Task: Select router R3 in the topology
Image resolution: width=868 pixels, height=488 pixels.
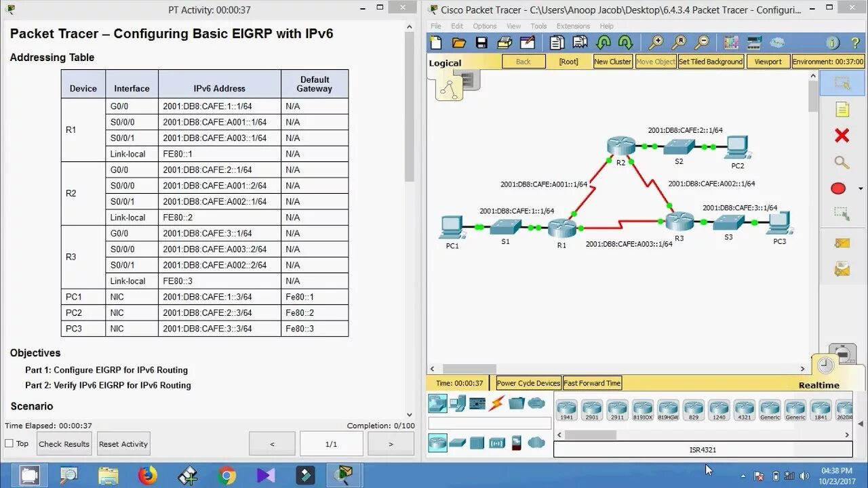Action: [679, 221]
